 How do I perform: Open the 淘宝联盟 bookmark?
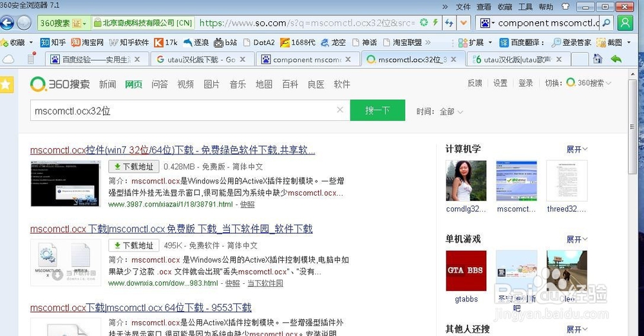coord(402,42)
